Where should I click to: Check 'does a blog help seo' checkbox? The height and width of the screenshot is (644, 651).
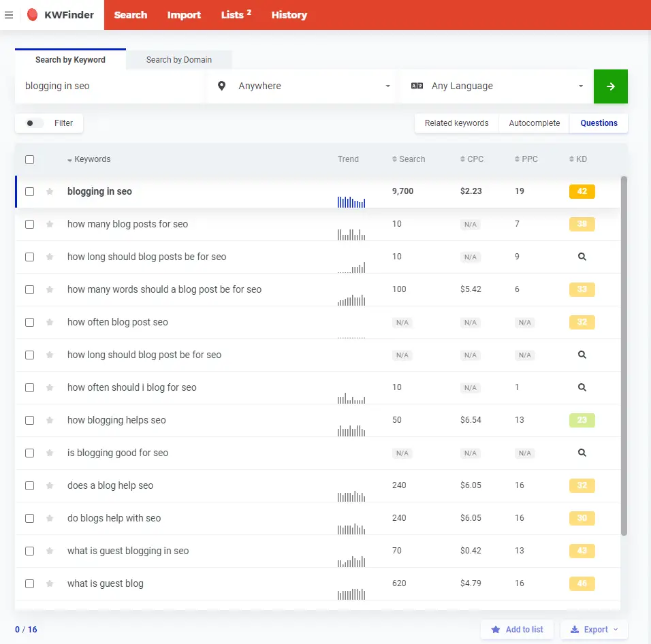click(x=29, y=485)
